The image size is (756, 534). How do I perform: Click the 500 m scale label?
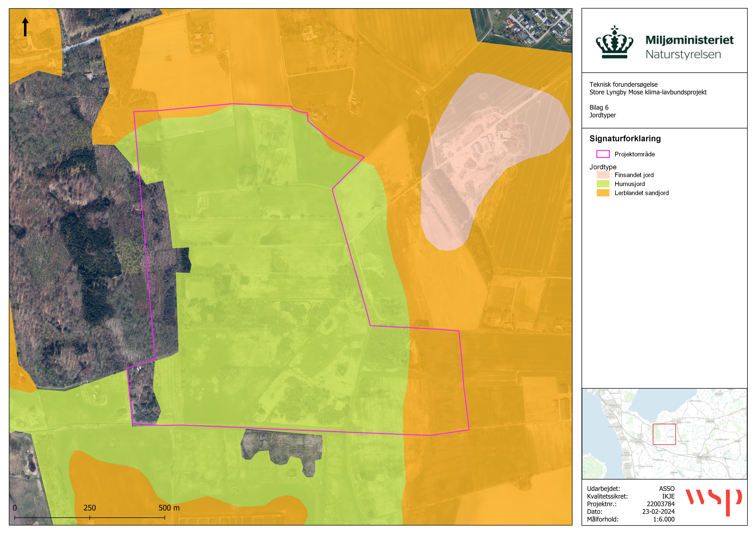pos(169,508)
